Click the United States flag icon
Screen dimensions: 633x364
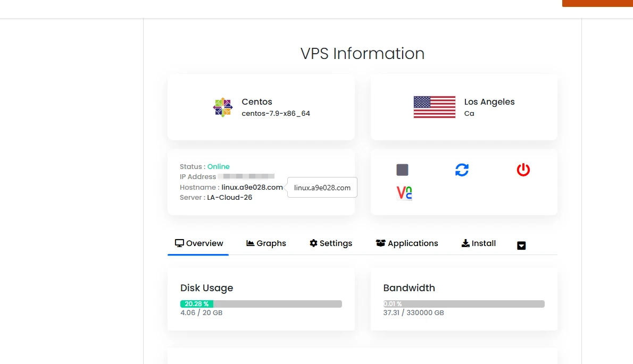[x=435, y=107]
